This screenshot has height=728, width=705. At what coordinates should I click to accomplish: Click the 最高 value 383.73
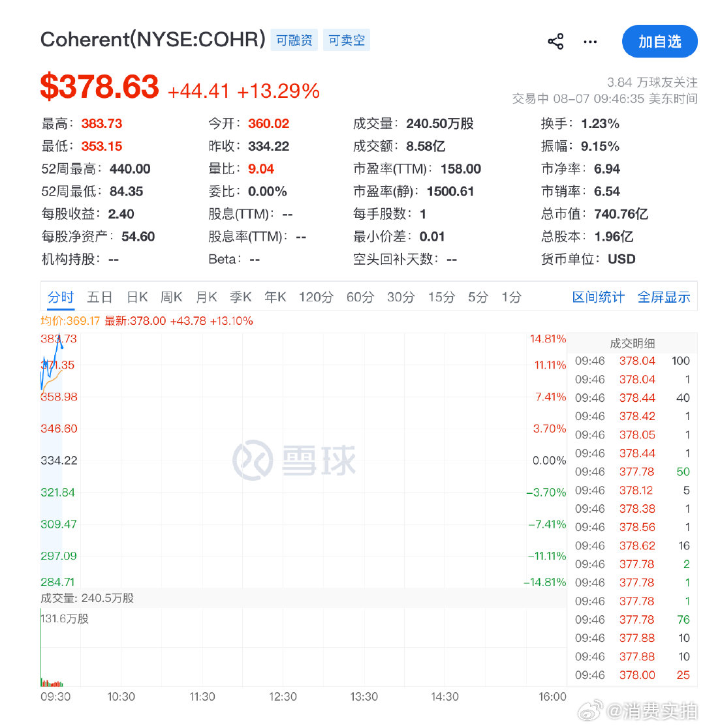click(102, 123)
